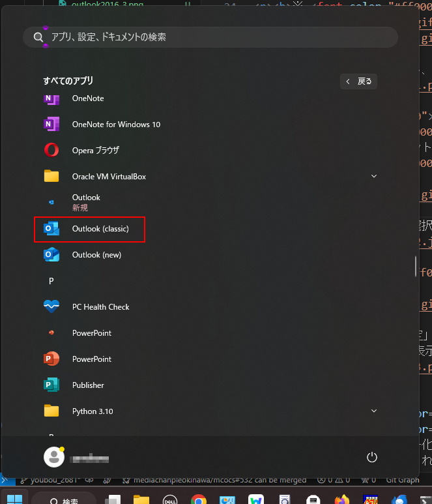432x504 pixels.
Task: Launch PC Health Check
Action: coord(100,307)
